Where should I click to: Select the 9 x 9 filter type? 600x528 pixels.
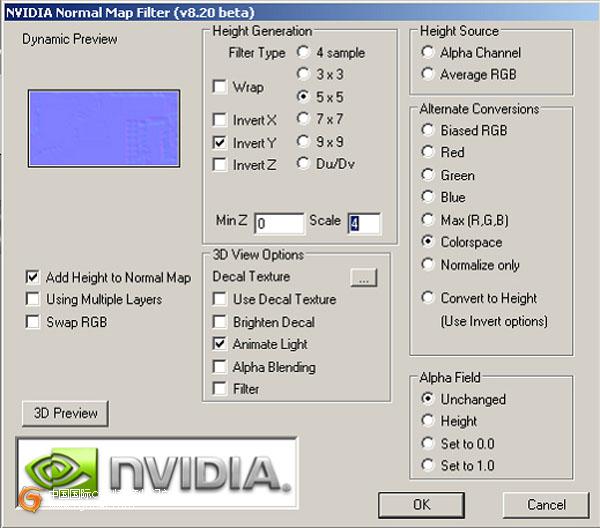click(303, 142)
